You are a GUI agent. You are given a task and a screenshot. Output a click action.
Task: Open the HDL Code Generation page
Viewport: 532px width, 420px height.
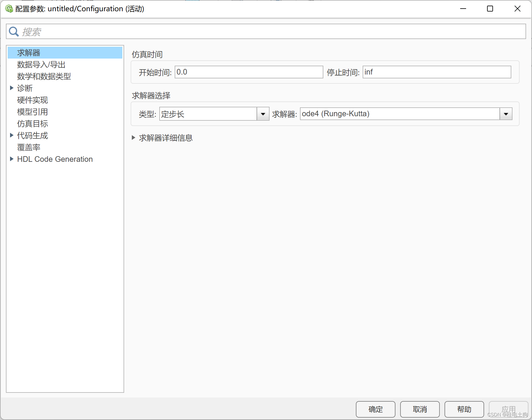[54, 159]
